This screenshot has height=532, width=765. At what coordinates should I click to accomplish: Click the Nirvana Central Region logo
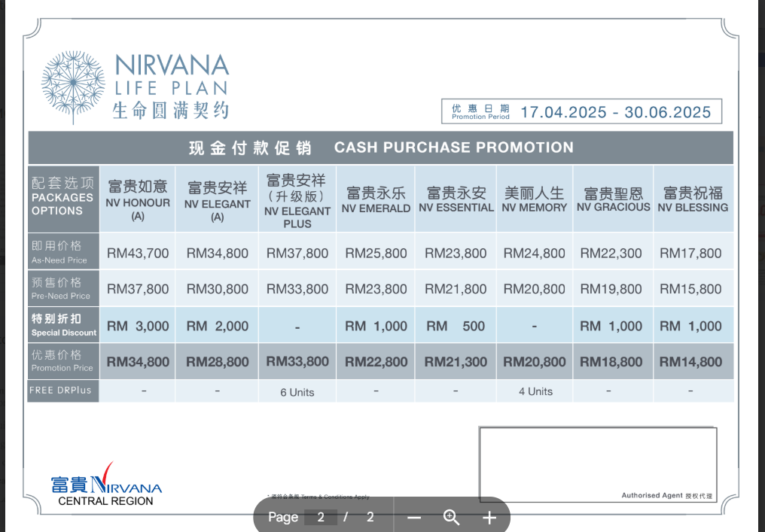(x=106, y=485)
